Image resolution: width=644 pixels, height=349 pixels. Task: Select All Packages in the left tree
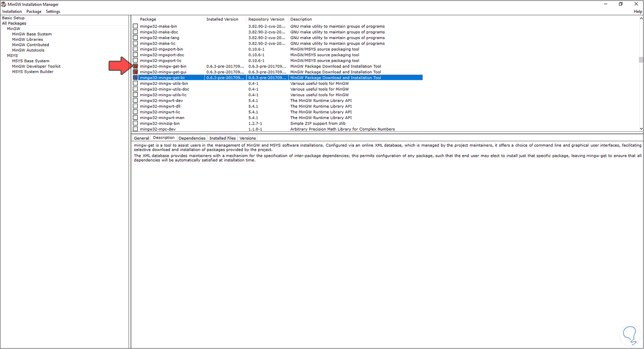[x=14, y=23]
